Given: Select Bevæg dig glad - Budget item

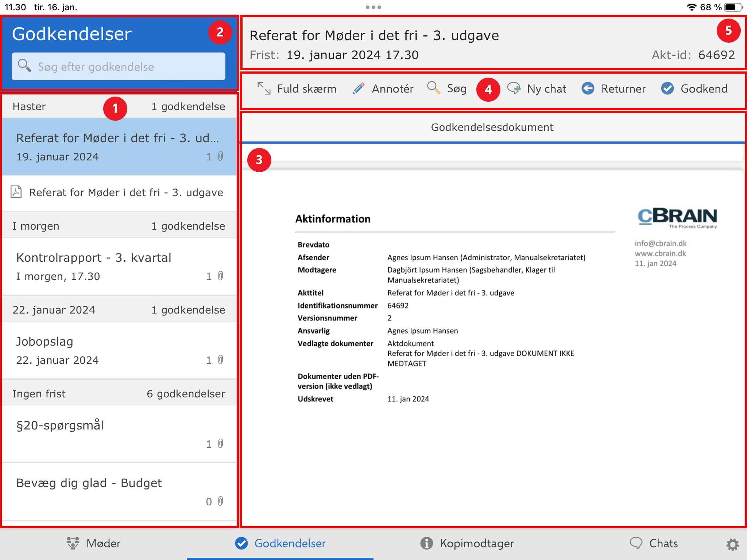Looking at the screenshot, I should click(119, 491).
